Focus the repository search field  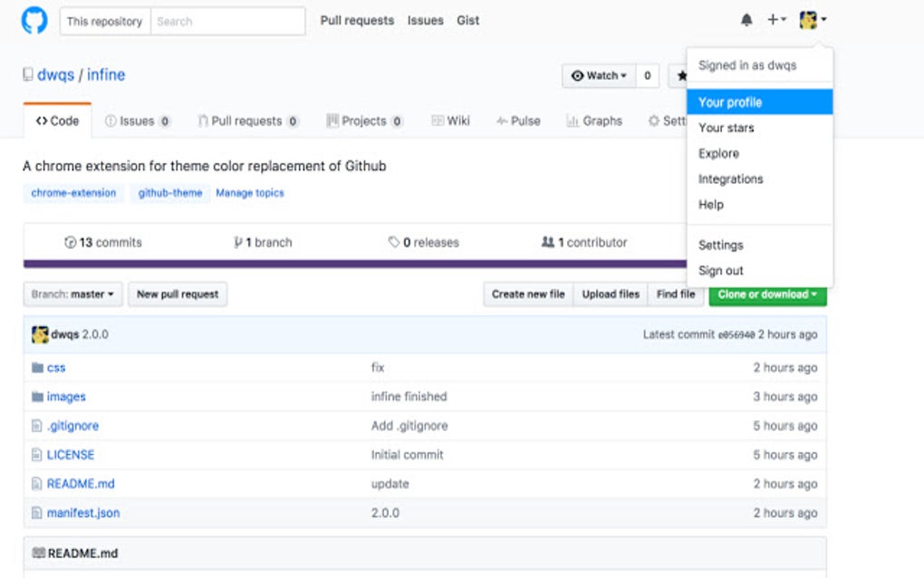click(226, 21)
